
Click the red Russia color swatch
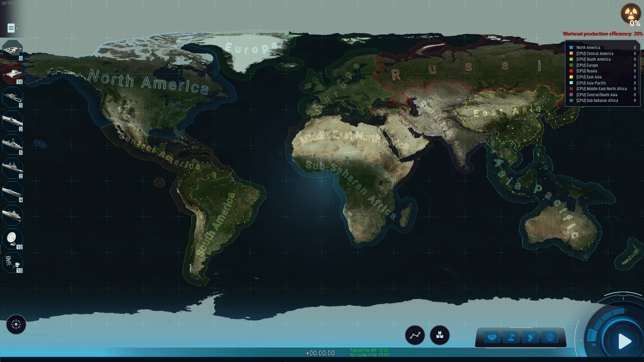tap(571, 71)
